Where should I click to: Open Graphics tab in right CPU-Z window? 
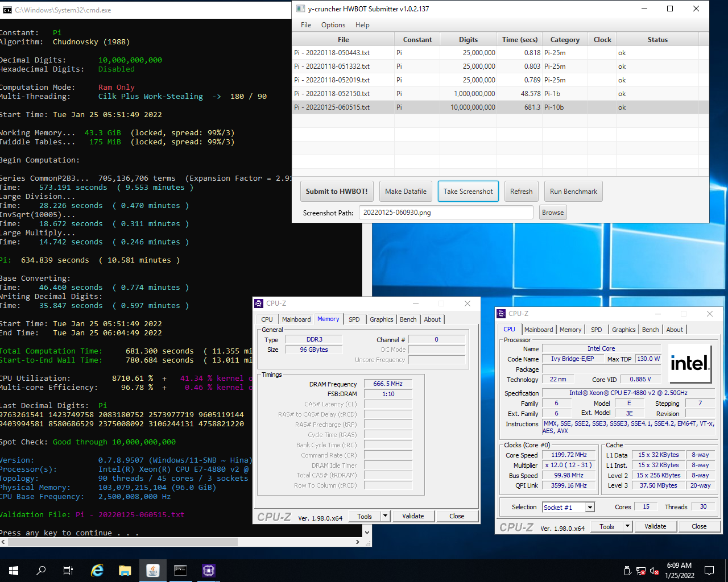[624, 330]
